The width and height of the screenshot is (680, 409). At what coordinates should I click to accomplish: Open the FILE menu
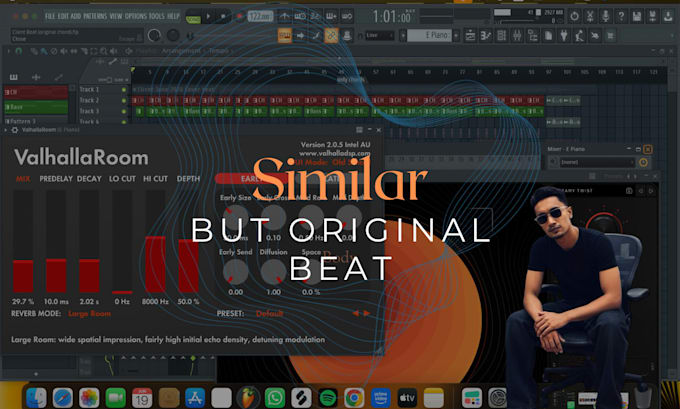pyautogui.click(x=50, y=16)
